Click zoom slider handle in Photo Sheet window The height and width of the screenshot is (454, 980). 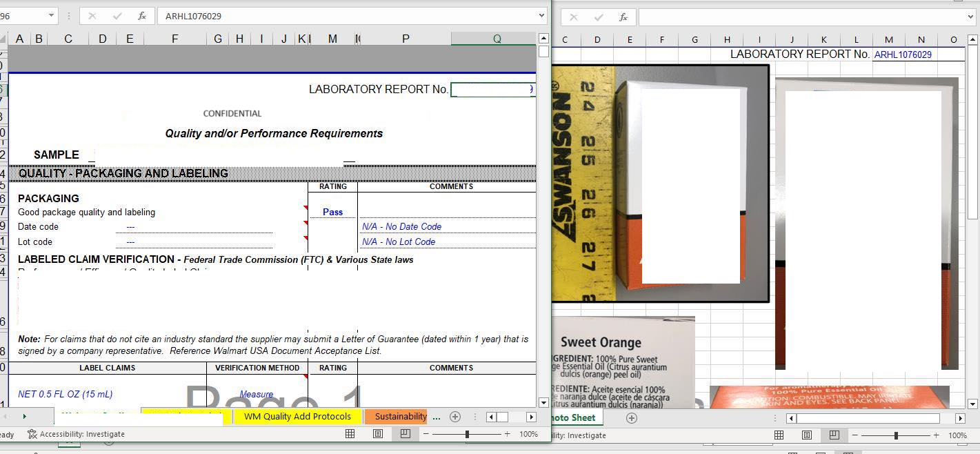pyautogui.click(x=896, y=435)
